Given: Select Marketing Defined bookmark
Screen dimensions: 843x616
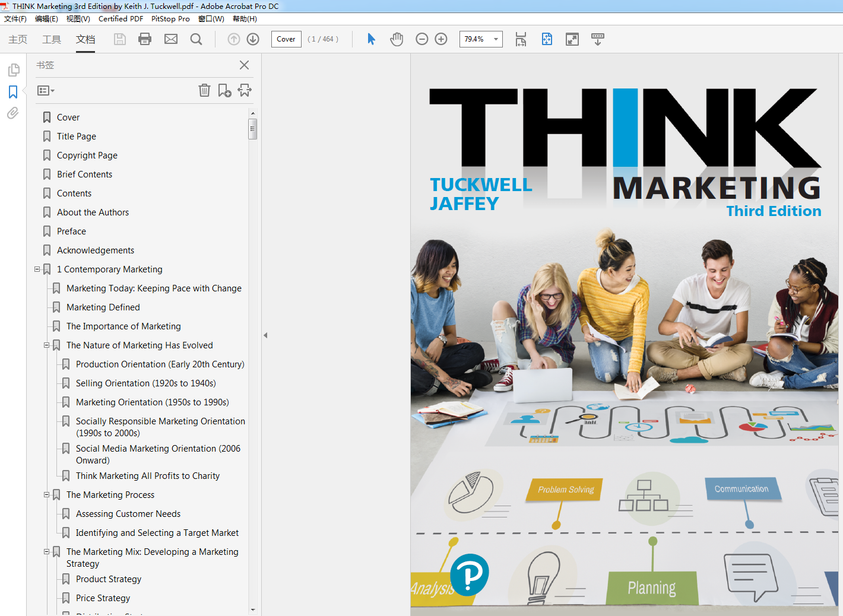Looking at the screenshot, I should (103, 307).
